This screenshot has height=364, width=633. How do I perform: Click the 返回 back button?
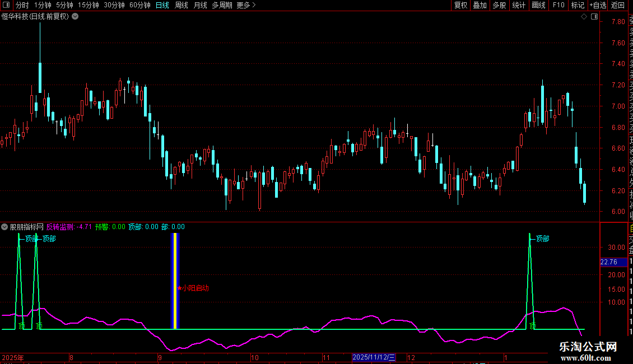click(x=618, y=5)
